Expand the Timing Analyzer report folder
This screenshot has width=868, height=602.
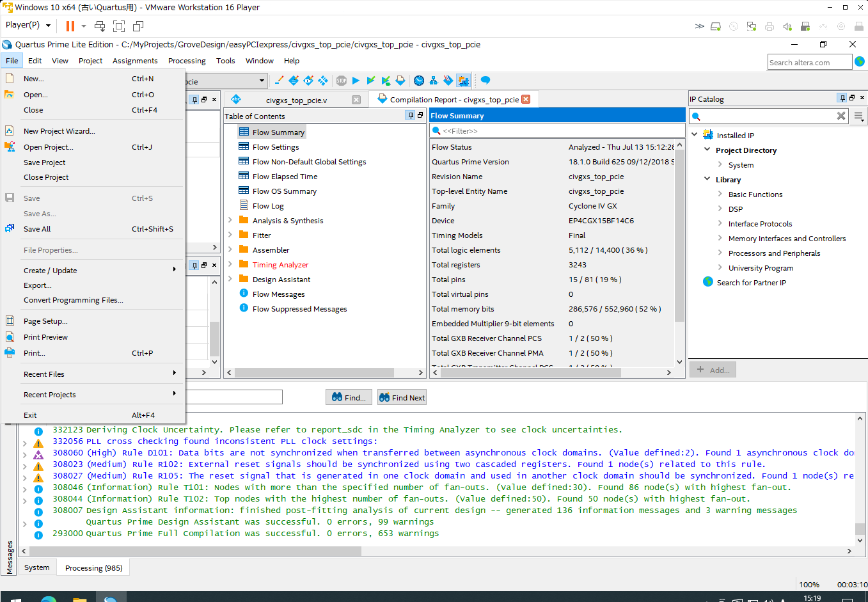tap(230, 264)
